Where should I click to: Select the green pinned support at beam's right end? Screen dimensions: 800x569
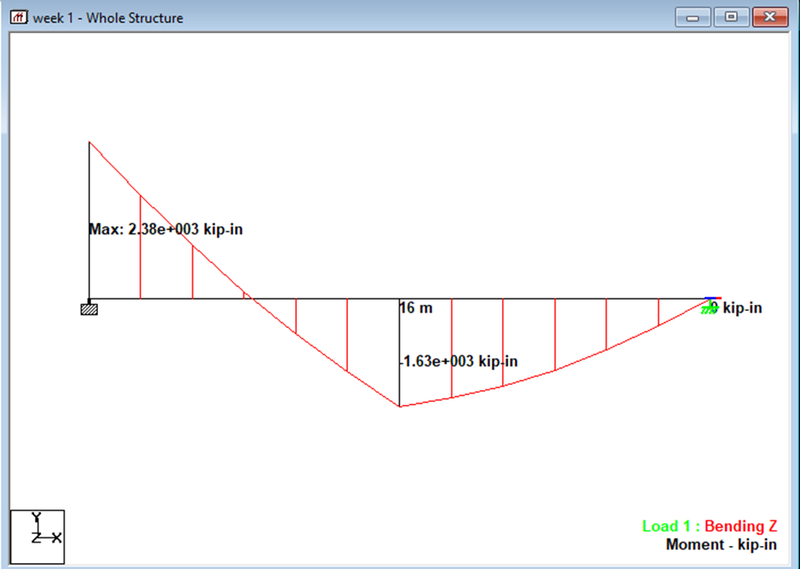coord(708,308)
